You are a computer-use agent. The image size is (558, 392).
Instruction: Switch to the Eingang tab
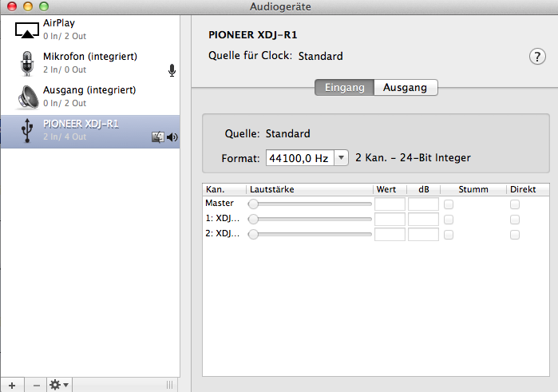[344, 88]
